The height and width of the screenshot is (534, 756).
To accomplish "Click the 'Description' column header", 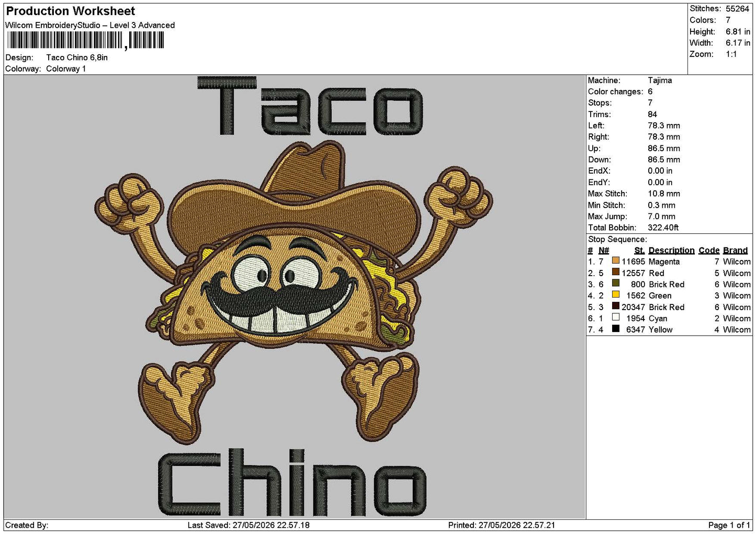I will pos(671,251).
